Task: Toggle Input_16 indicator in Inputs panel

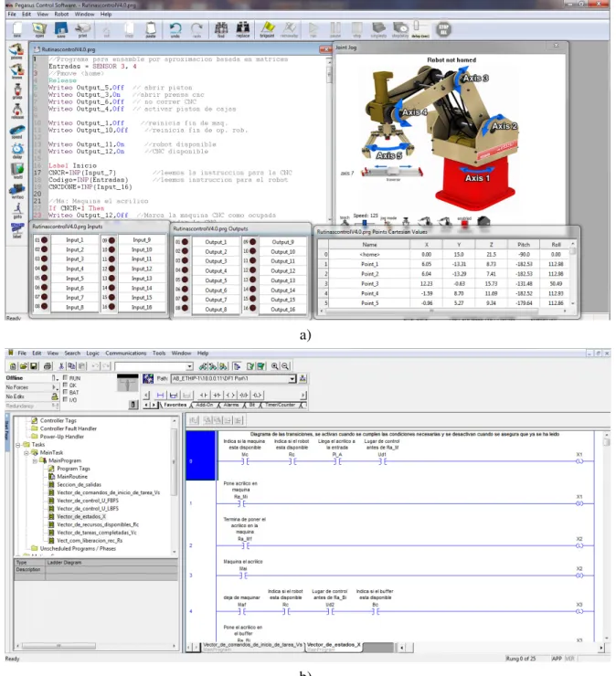Action: (112, 307)
